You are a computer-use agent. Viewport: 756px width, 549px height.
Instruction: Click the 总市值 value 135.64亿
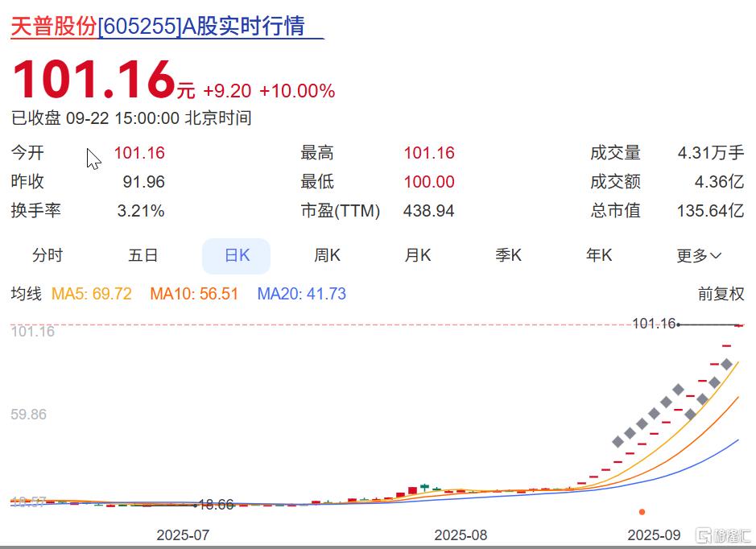point(710,211)
